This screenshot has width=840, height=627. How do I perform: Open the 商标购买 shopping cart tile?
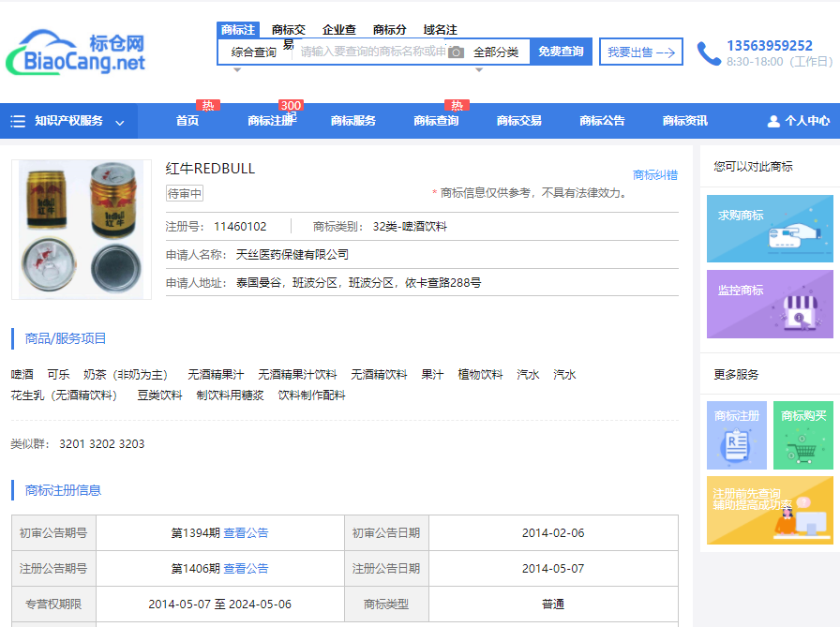(803, 435)
